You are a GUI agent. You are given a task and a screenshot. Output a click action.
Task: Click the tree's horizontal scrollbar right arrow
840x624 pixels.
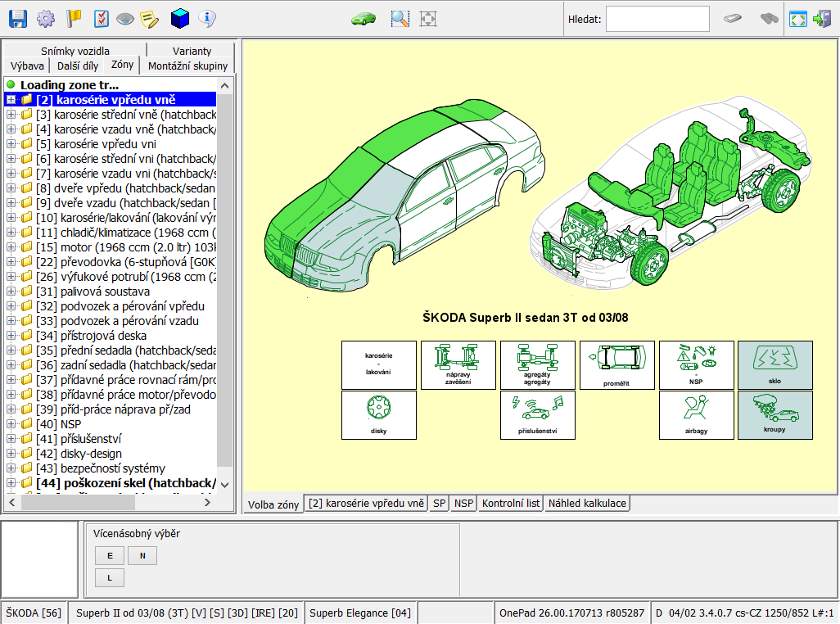pos(208,503)
